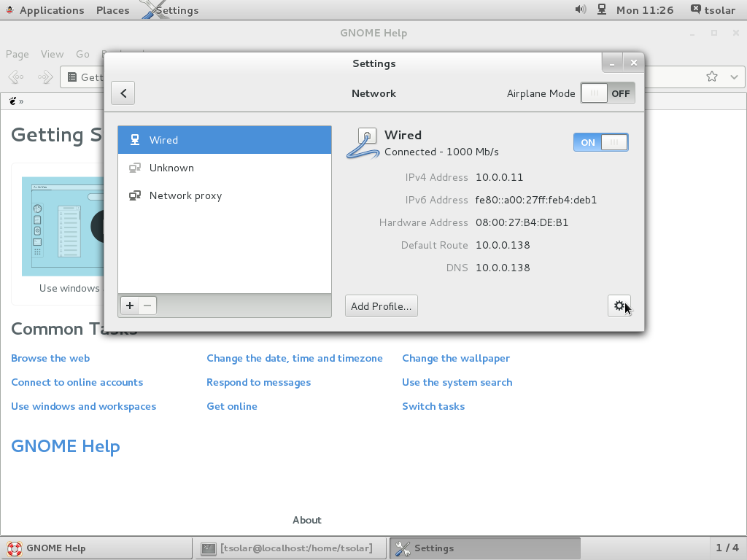Click the Connected - 1000 Mb/s status text
The height and width of the screenshot is (560, 747).
(441, 152)
